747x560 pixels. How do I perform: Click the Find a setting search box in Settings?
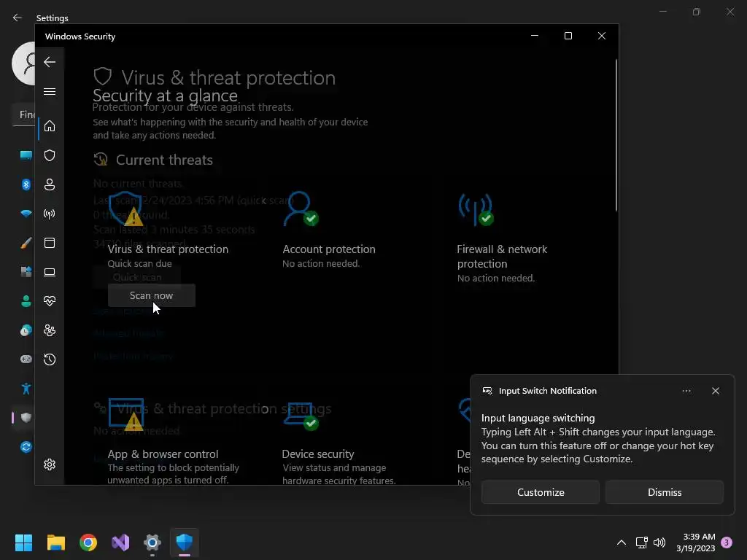[23, 114]
